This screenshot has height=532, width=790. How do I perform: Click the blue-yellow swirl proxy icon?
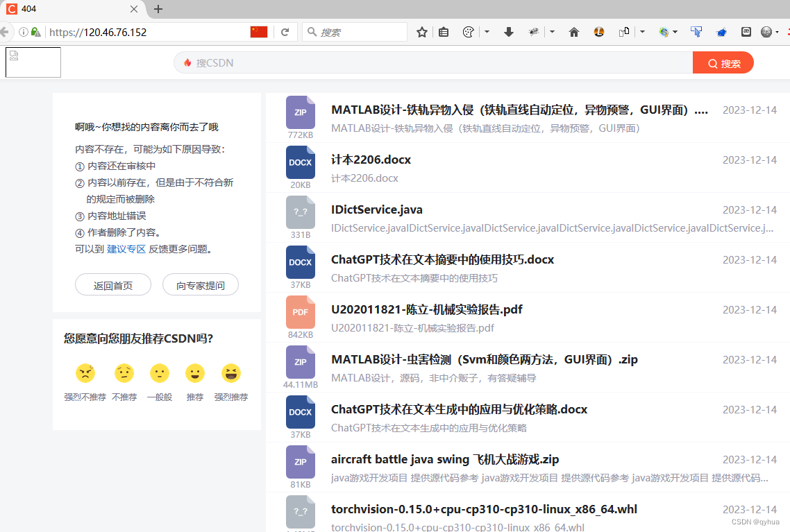coord(664,32)
